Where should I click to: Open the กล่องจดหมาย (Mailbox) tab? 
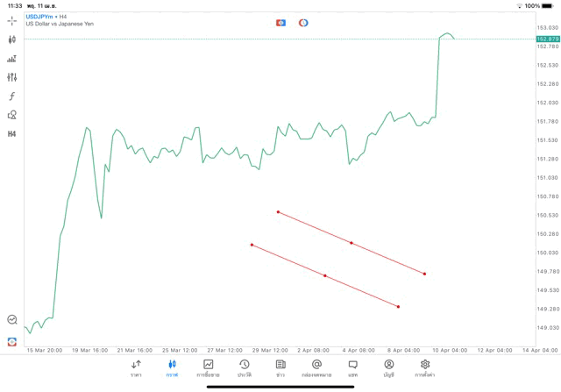pos(316,367)
